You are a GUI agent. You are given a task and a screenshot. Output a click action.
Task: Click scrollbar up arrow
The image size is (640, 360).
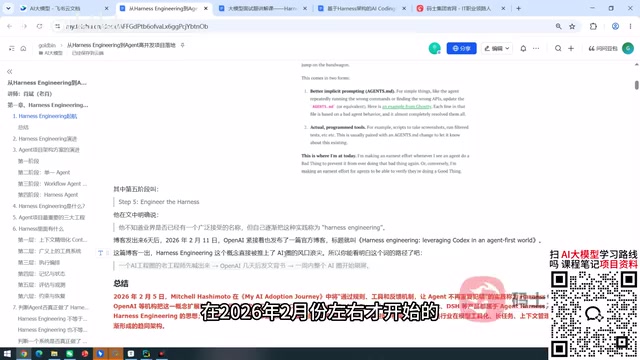click(x=636, y=64)
